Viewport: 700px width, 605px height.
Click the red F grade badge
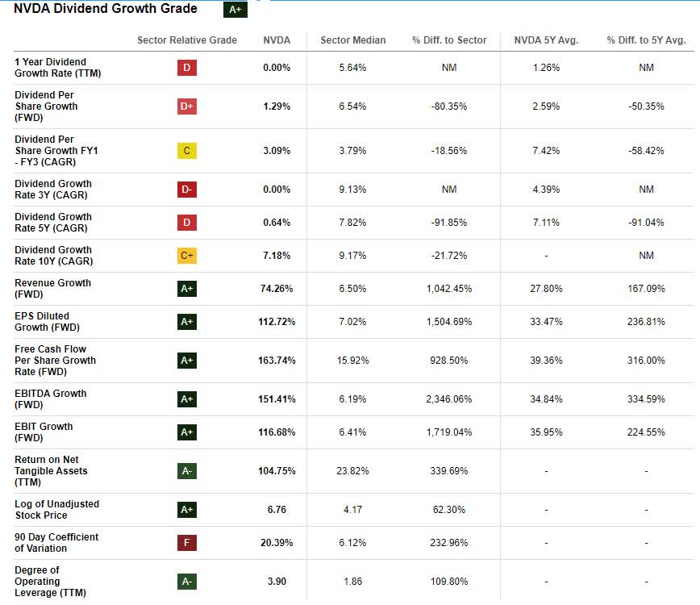(x=187, y=543)
